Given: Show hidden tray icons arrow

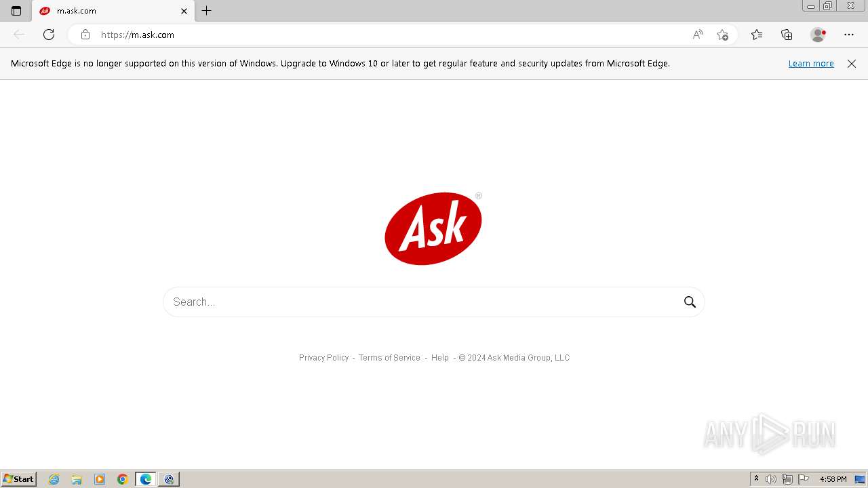Looking at the screenshot, I should 756,479.
